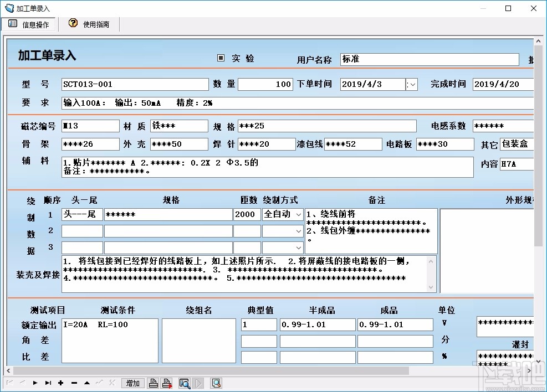Image resolution: width=547 pixels, height=392 pixels.
Task: Edit record using the up-triangle icon
Action: click(87, 383)
